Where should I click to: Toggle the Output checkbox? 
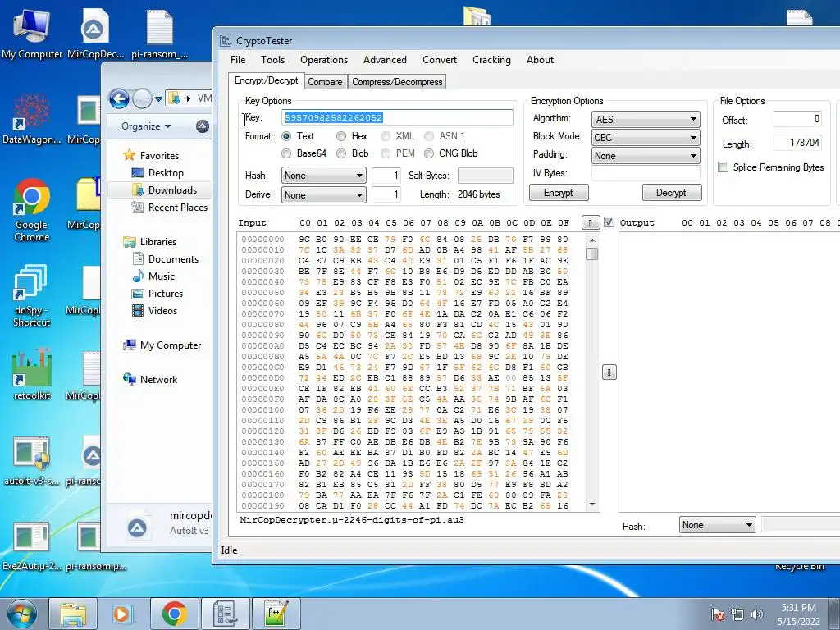coord(609,221)
